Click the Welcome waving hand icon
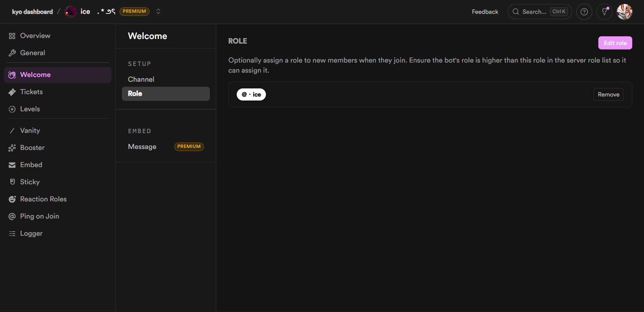Viewport: 644px width, 312px height. click(x=12, y=75)
